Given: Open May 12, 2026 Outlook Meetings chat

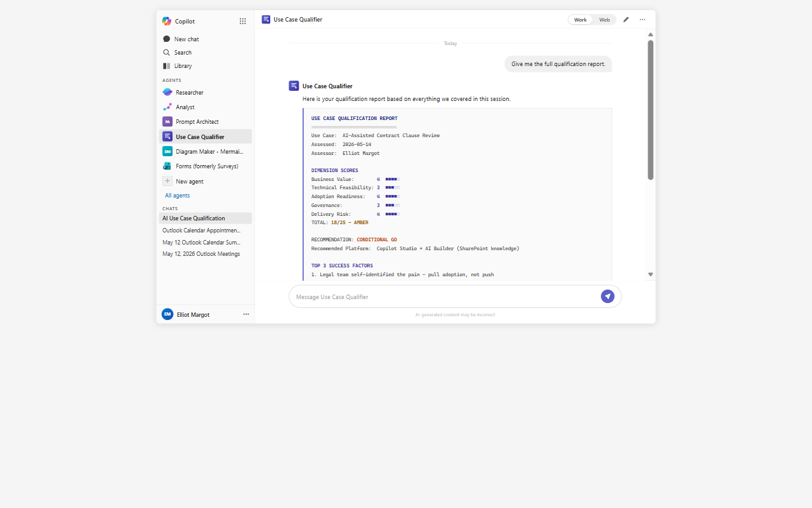Looking at the screenshot, I should [206, 254].
